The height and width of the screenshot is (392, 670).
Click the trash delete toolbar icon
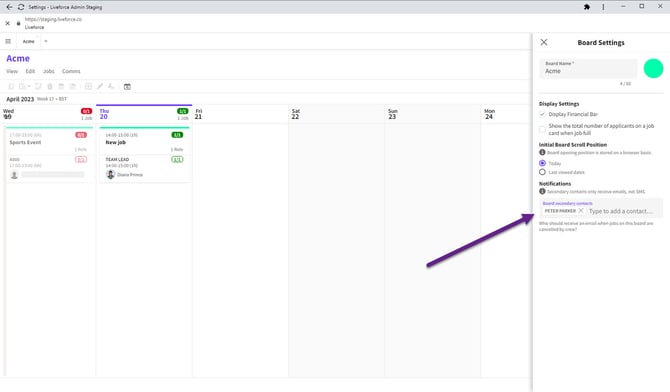tap(50, 86)
